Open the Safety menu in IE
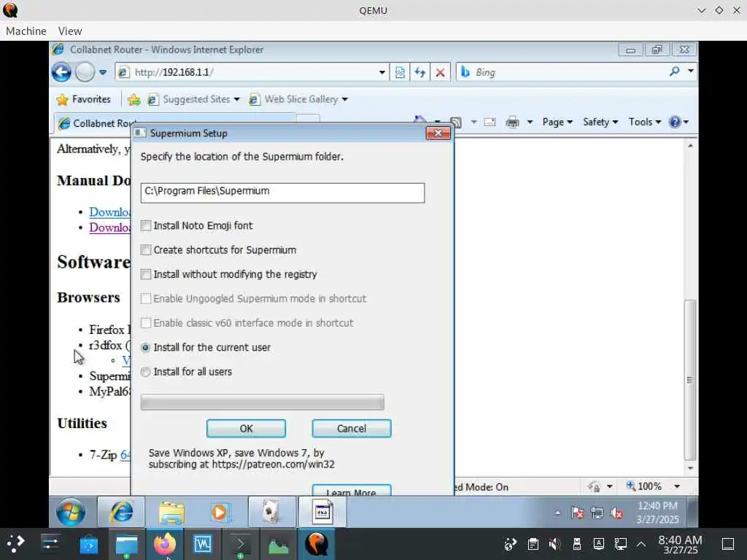Viewport: 747px width, 560px height. 601,122
